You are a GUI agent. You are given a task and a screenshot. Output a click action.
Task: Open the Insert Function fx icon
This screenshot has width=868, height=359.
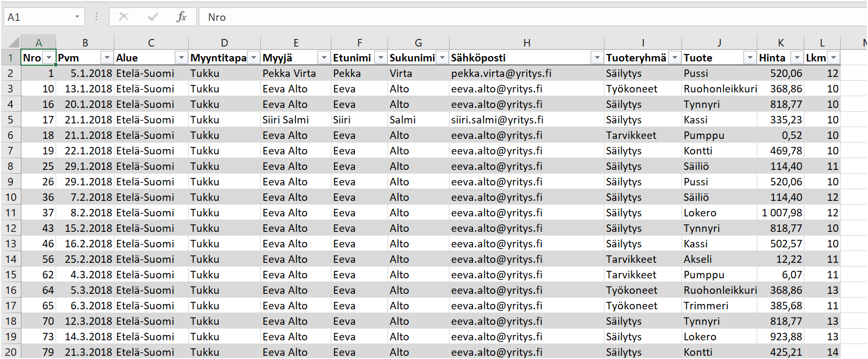tap(182, 17)
